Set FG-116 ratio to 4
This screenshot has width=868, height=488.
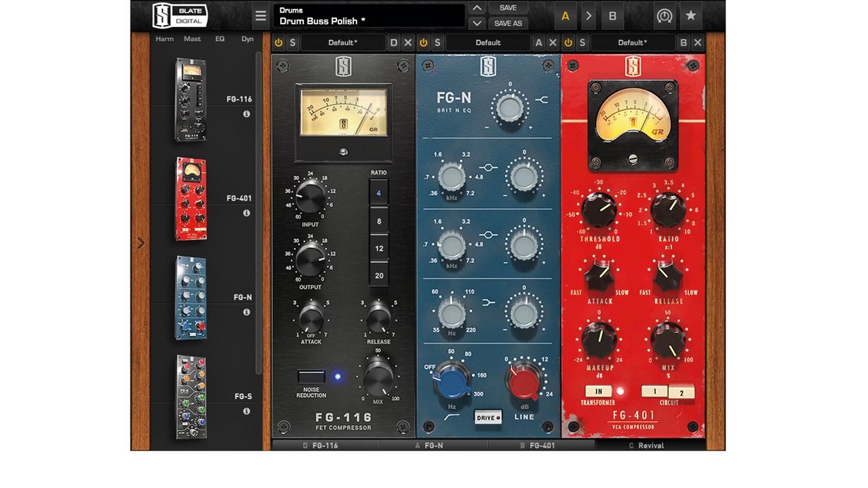[x=378, y=193]
